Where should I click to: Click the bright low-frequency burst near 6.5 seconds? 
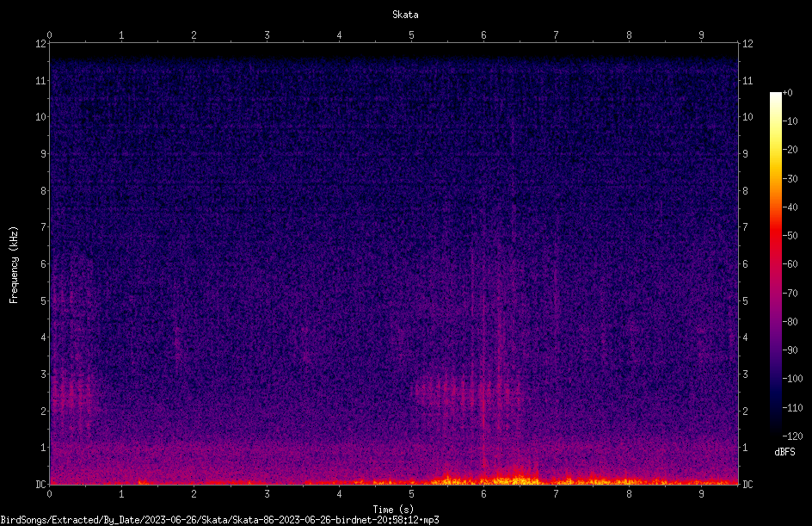click(x=518, y=480)
